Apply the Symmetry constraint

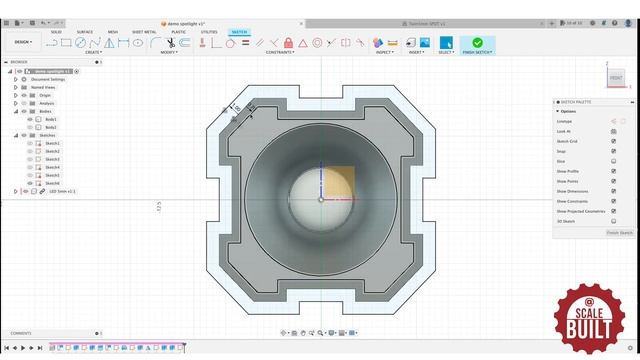(346, 42)
